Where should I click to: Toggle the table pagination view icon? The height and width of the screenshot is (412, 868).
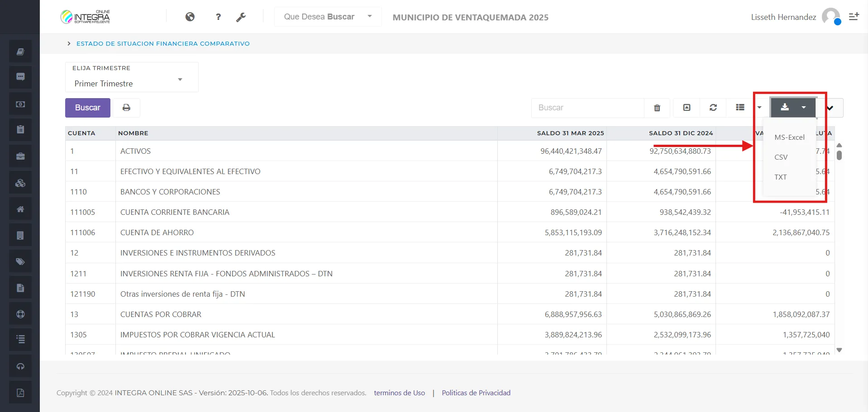(x=687, y=108)
